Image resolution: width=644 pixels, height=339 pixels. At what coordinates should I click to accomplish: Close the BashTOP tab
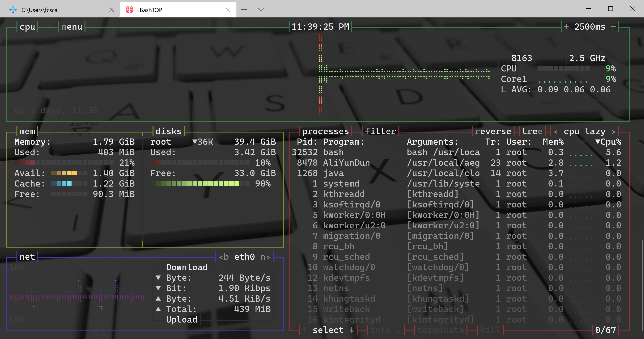(x=228, y=10)
